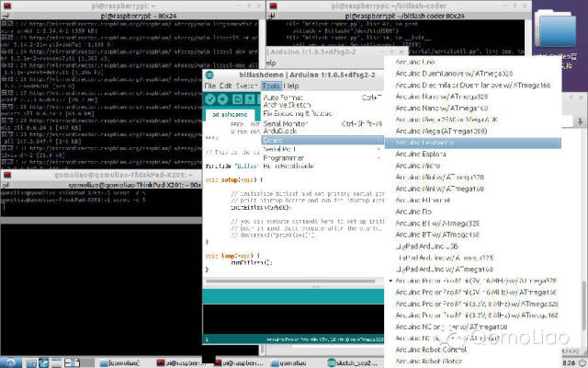The image size is (588, 368).
Task: Select Arduino Nano w/ ATmega168 board
Action: pos(473,109)
